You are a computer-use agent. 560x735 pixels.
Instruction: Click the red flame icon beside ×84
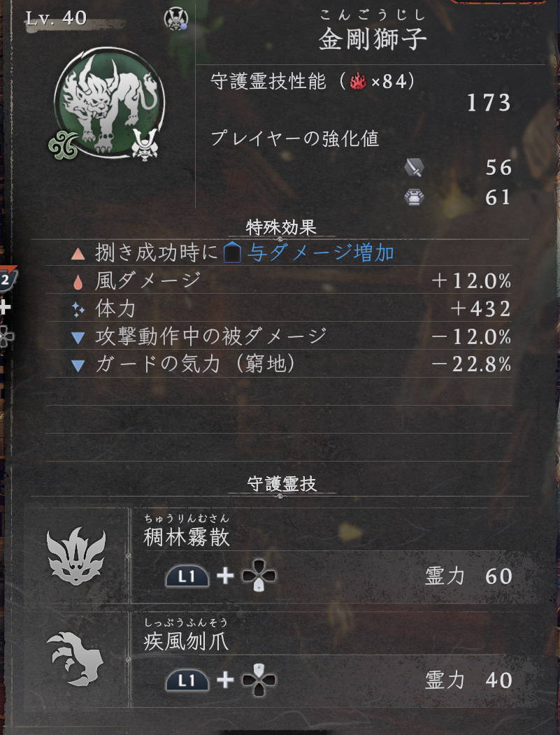(x=358, y=83)
